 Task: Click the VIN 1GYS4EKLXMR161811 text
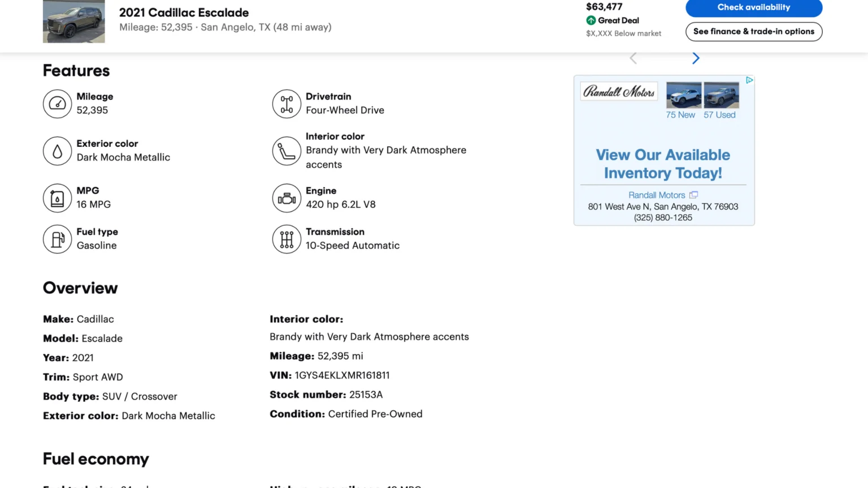pos(329,375)
